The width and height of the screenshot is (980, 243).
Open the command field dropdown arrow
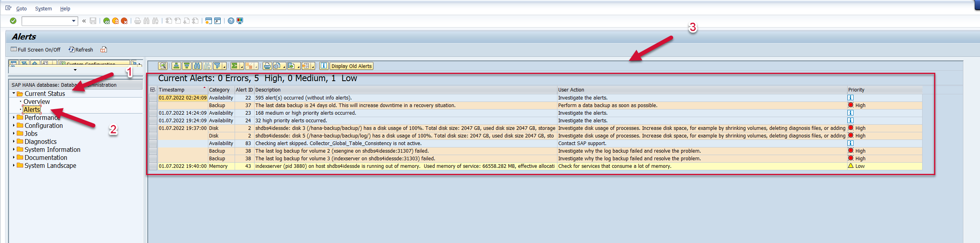pyautogui.click(x=74, y=21)
